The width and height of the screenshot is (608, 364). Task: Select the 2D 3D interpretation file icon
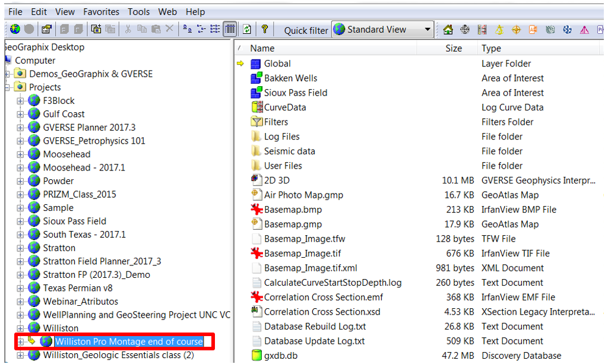(x=255, y=180)
